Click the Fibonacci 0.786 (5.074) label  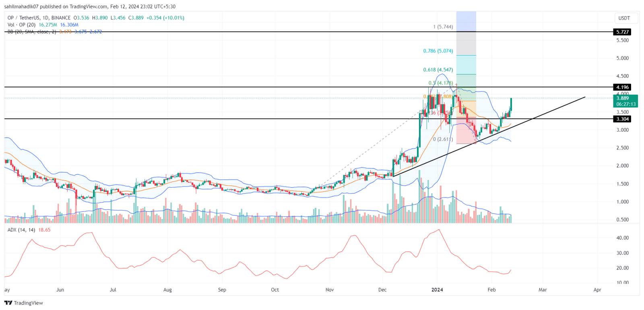[x=438, y=51]
